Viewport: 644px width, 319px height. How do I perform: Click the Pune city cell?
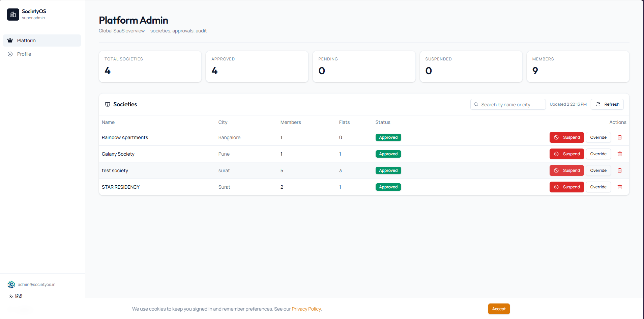click(x=224, y=154)
